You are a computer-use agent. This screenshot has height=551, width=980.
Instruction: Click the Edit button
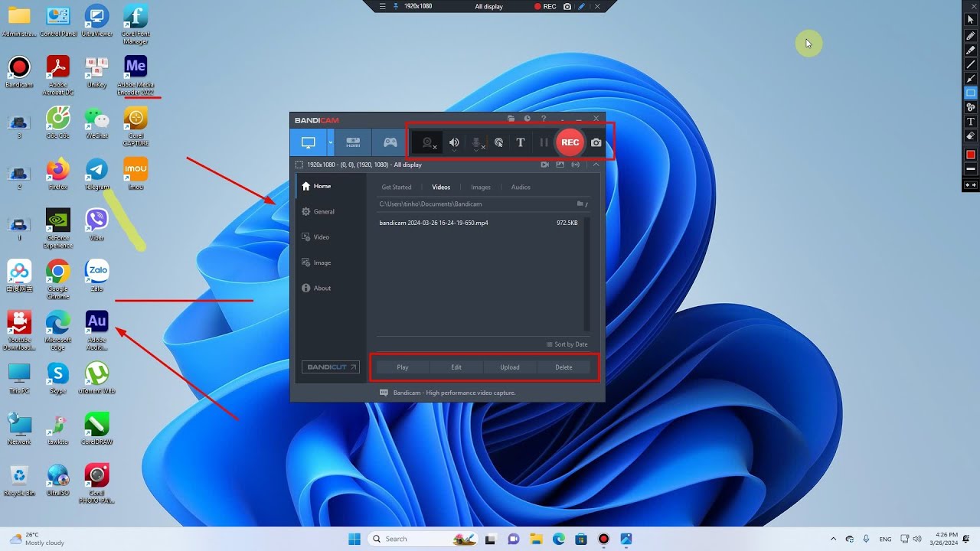click(456, 367)
